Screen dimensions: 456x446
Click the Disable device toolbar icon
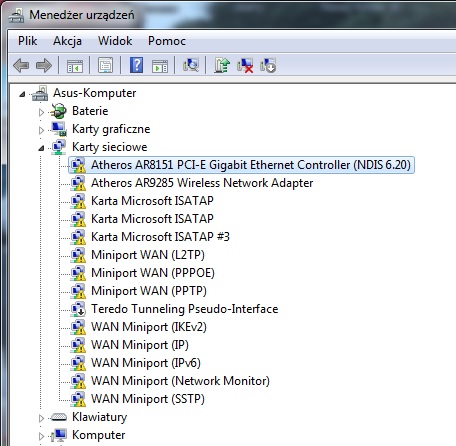pyautogui.click(x=268, y=65)
